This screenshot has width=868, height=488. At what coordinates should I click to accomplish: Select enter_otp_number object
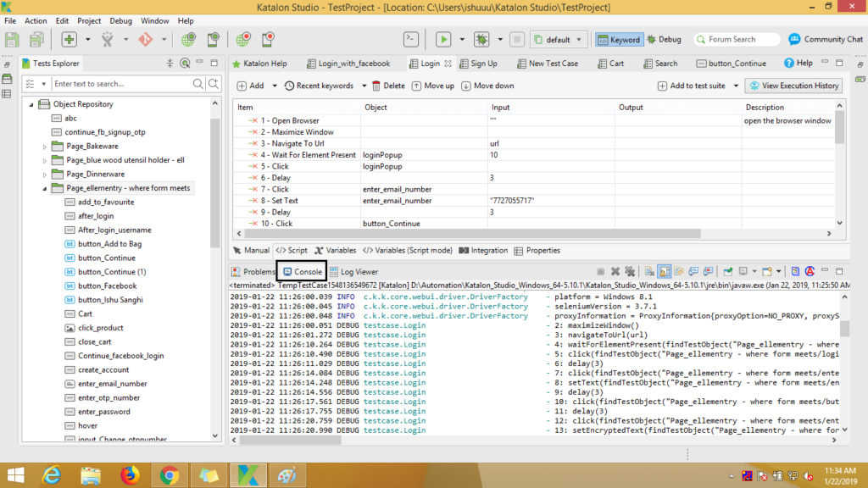(x=108, y=398)
